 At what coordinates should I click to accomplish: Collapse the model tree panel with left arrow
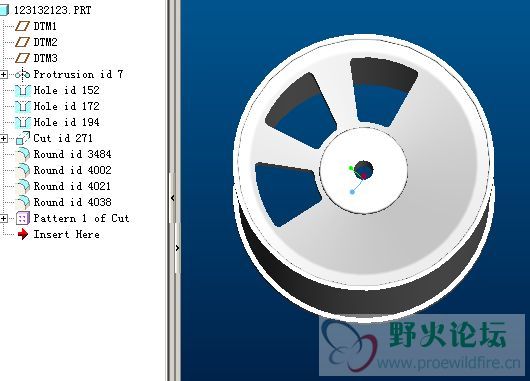pyautogui.click(x=173, y=198)
